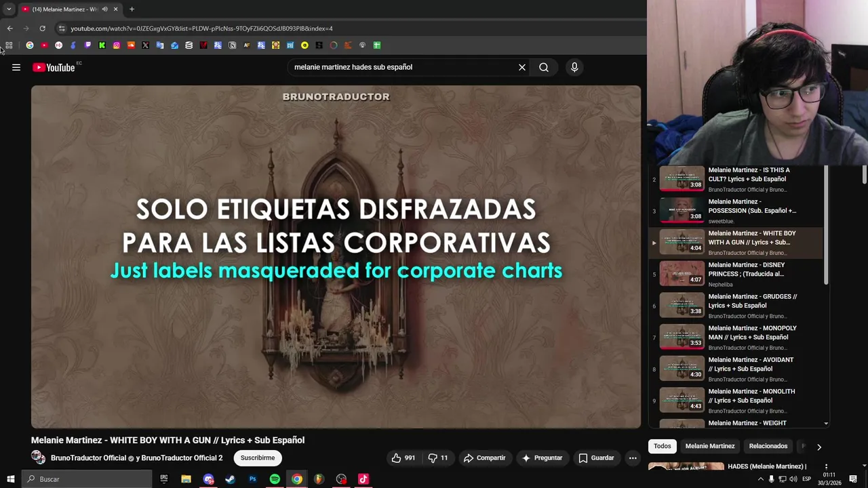Play MONOPOLY MAN playlist item
The height and width of the screenshot is (488, 868).
pyautogui.click(x=736, y=338)
